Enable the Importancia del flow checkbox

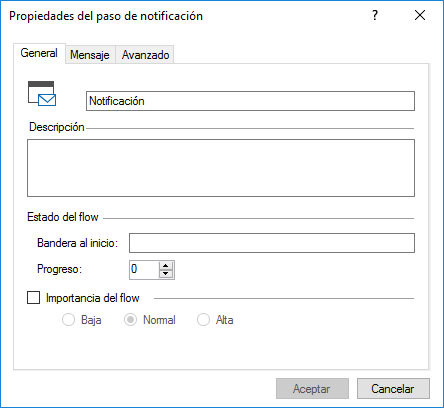coord(33,298)
